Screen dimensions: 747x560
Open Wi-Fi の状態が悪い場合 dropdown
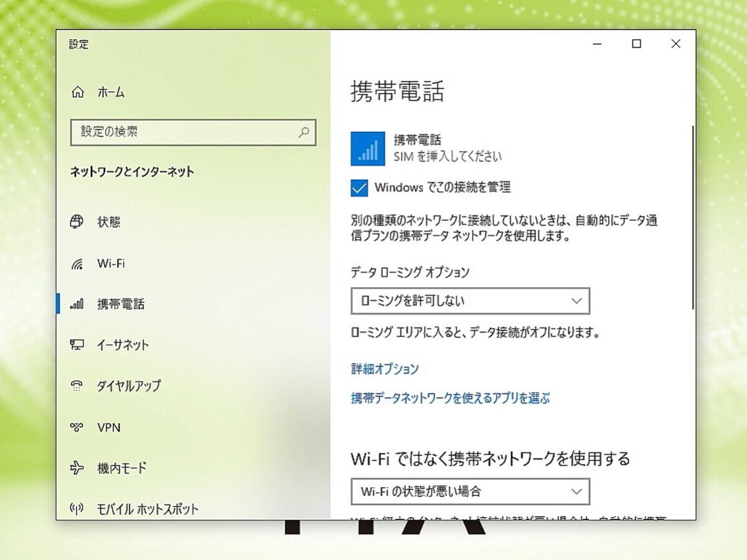470,492
